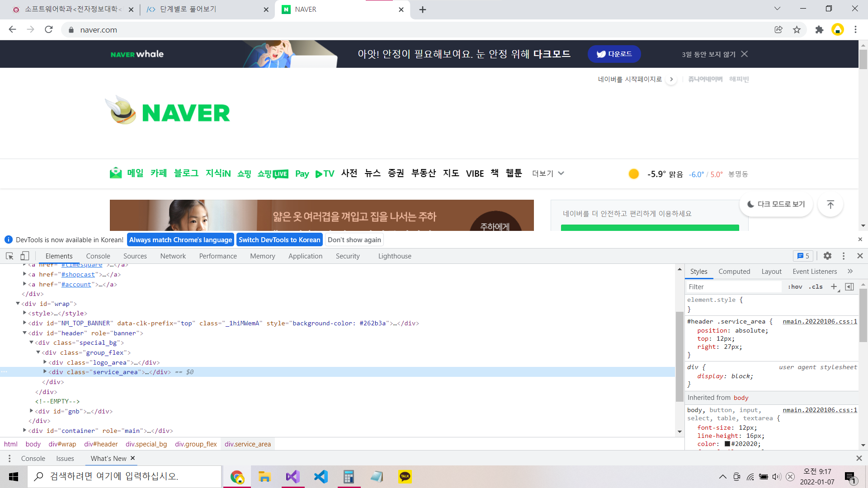
Task: Activate the inspect element picker icon
Action: (x=9, y=256)
